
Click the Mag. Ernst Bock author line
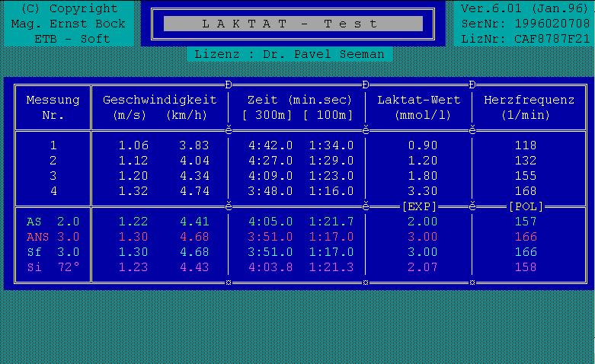click(x=68, y=24)
